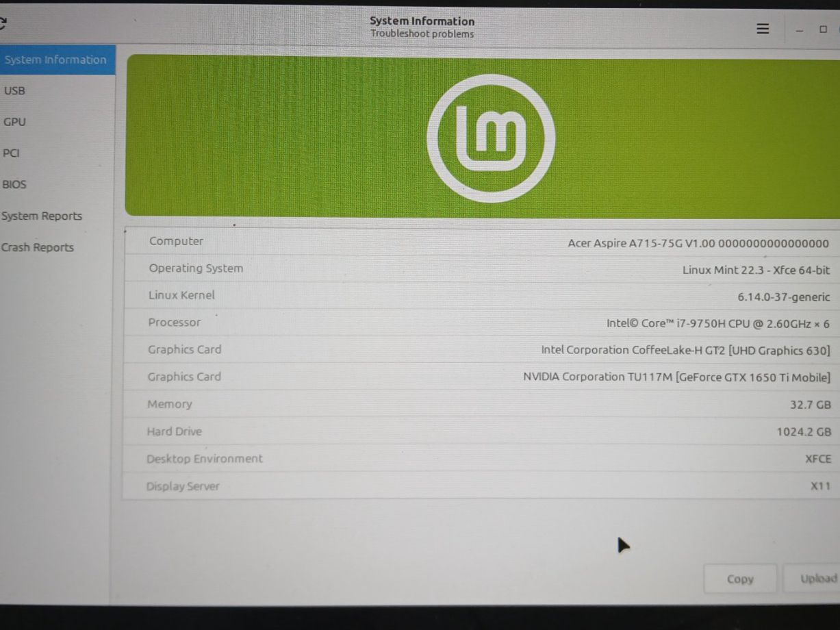This screenshot has width=840, height=630.
Task: Click the Copy button
Action: (740, 579)
